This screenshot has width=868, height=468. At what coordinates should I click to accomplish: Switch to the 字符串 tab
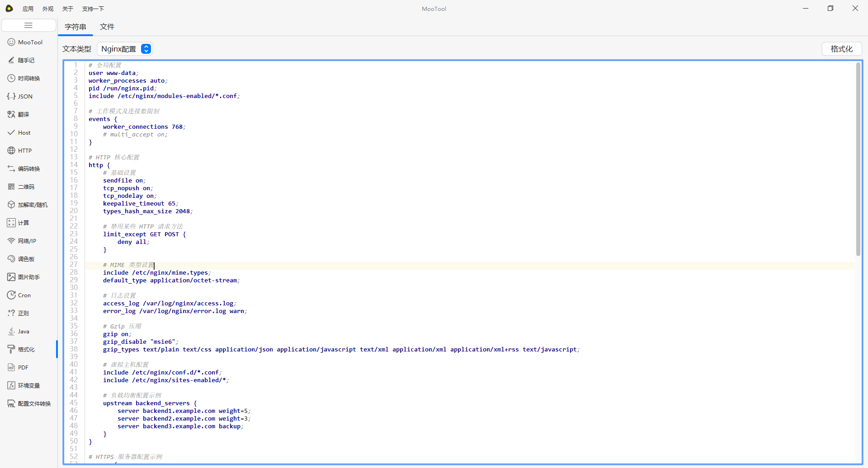tap(75, 27)
